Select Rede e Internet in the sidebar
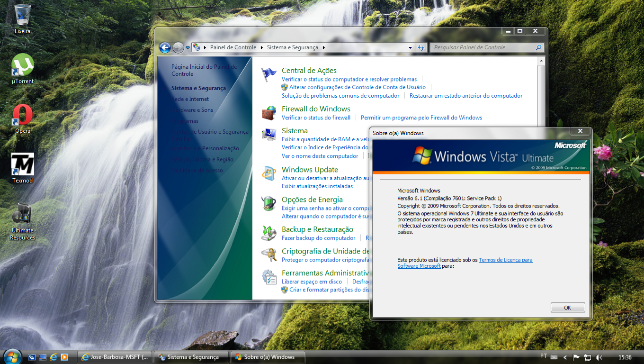The image size is (644, 364). tap(189, 99)
